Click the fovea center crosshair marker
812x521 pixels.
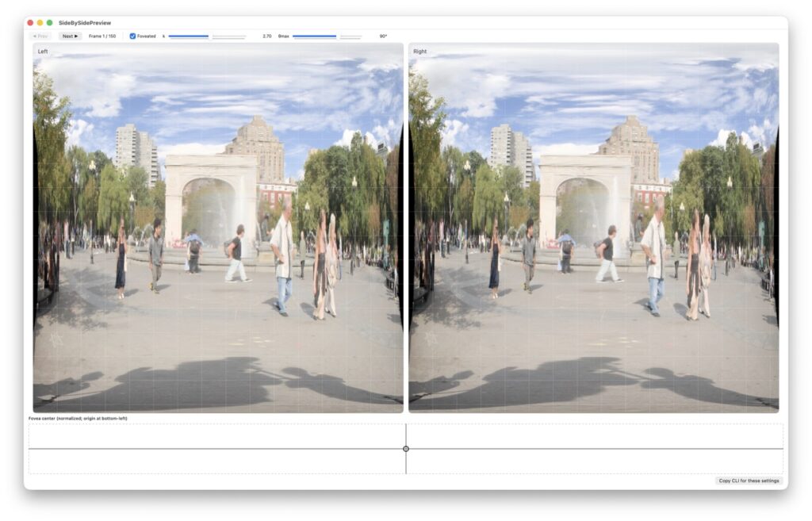pyautogui.click(x=406, y=449)
